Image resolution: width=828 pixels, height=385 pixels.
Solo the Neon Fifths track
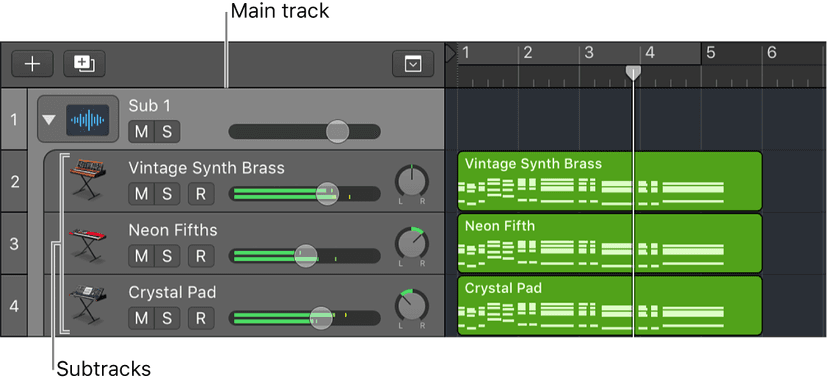(x=167, y=256)
